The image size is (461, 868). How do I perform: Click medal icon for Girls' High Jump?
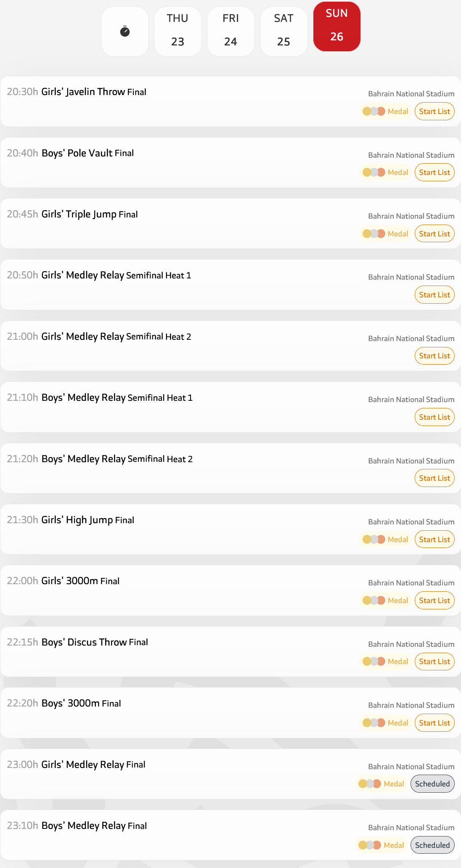[x=385, y=540]
